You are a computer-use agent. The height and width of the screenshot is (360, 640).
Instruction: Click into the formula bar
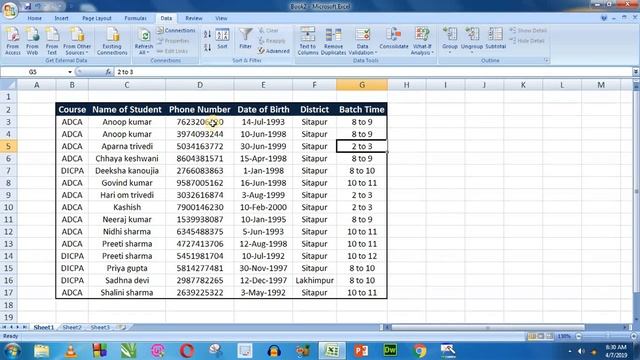tap(372, 72)
